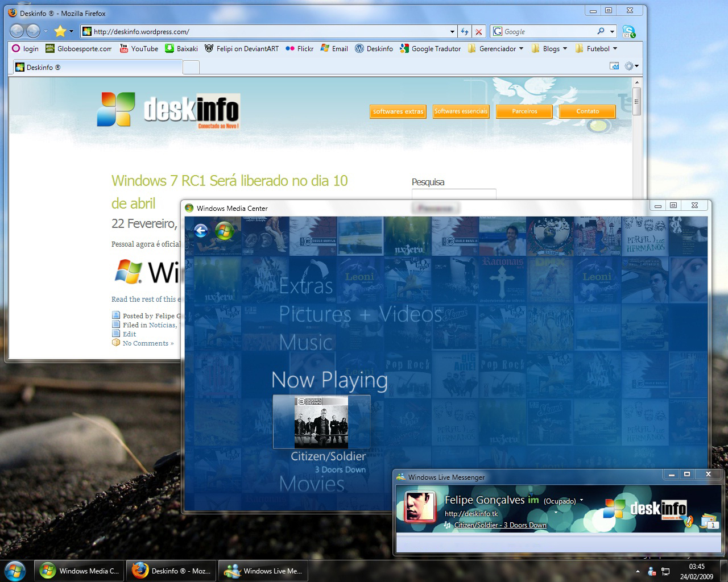Screen dimensions: 728x582
Task: Show hidden system tray icons
Action: point(638,571)
